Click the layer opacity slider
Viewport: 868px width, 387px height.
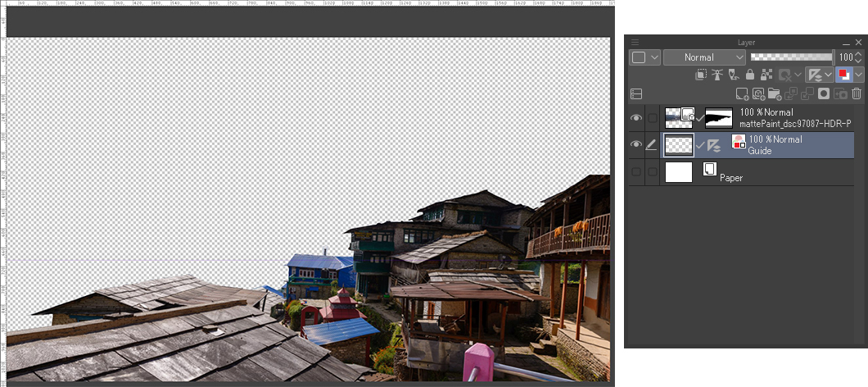[792, 57]
